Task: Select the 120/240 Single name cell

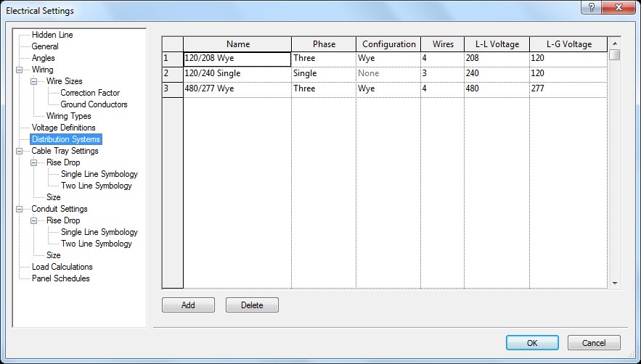Action: [237, 74]
